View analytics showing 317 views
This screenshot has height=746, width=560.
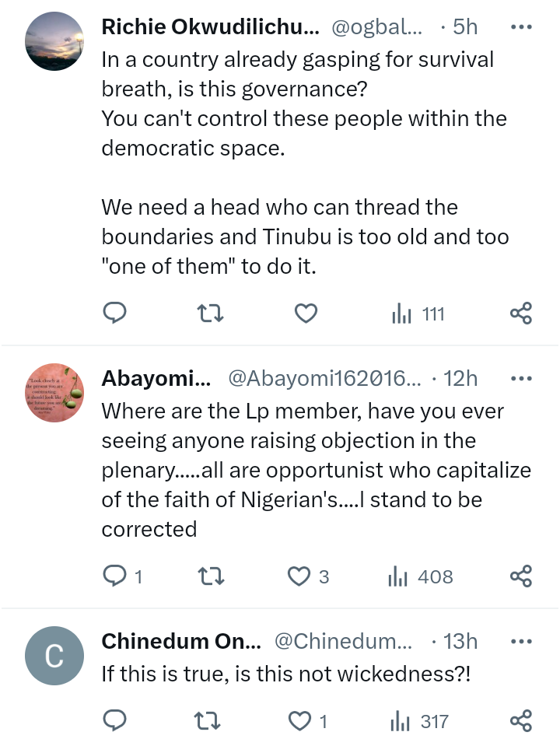(x=420, y=721)
